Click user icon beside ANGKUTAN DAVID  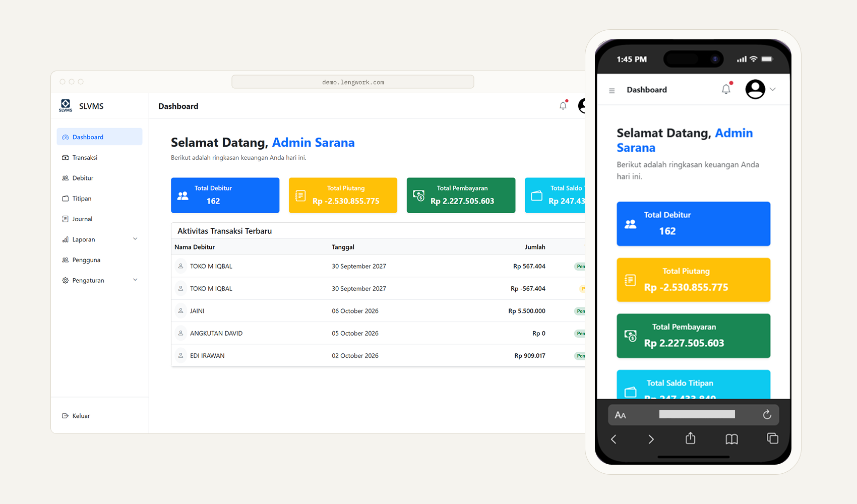(180, 333)
